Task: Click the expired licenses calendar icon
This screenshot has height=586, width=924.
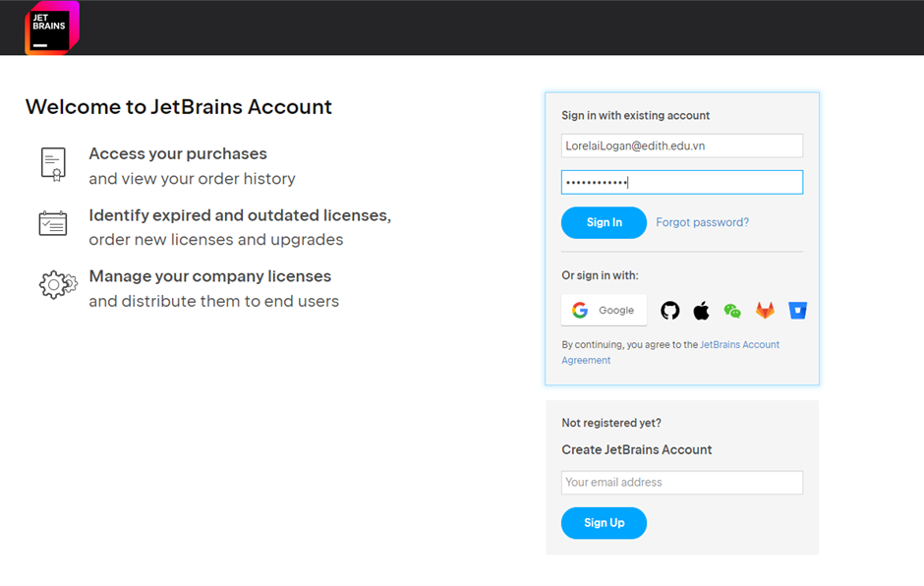Action: click(x=53, y=223)
